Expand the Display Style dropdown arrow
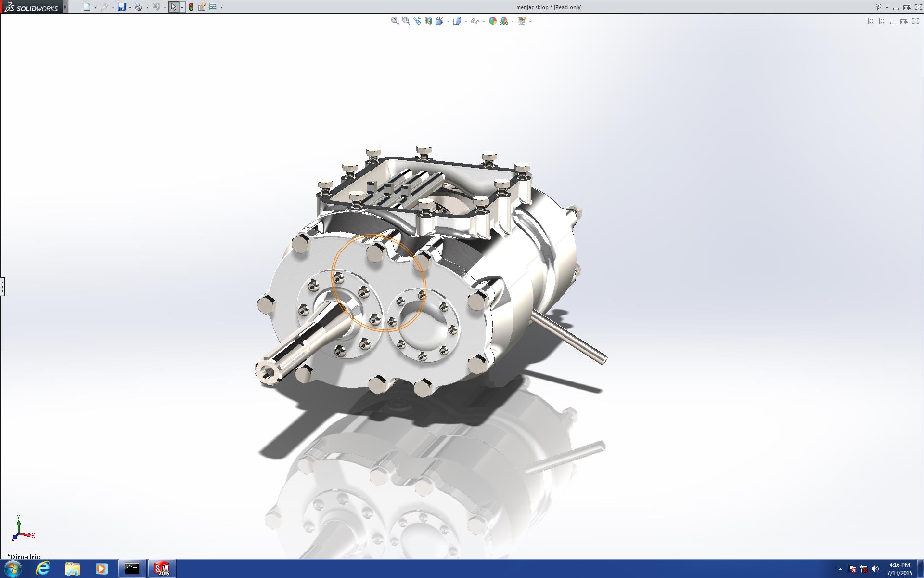This screenshot has height=578, width=924. 466,21
